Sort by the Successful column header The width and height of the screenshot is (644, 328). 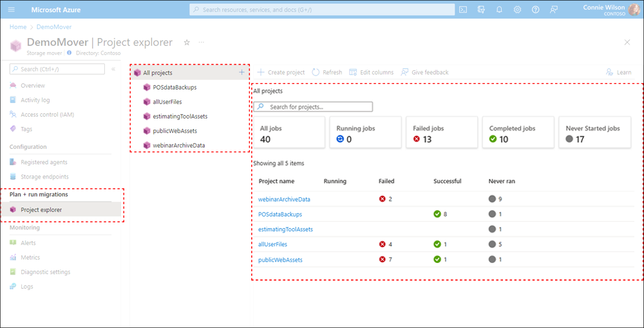(448, 181)
